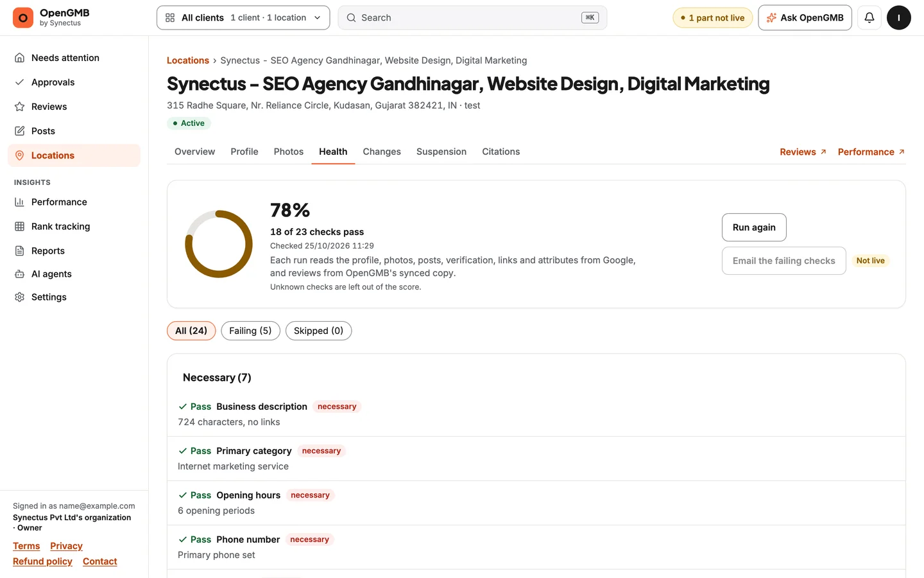Switch to the Overview tab

click(194, 152)
